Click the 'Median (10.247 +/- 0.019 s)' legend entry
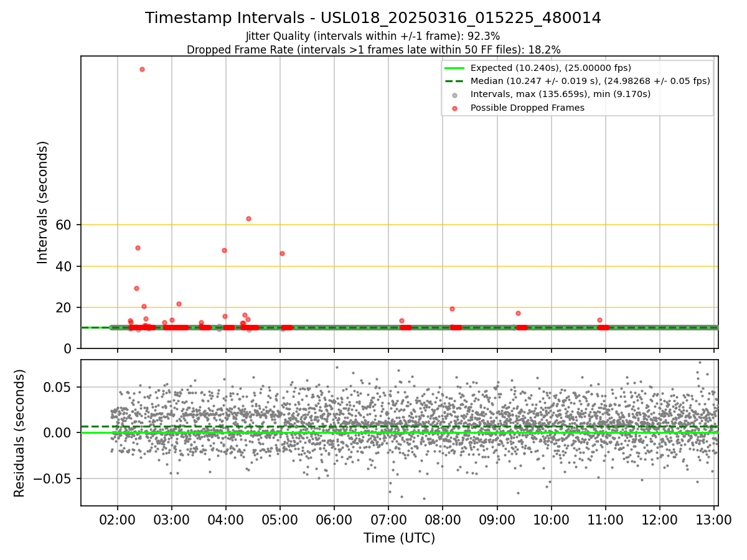This screenshot has height=560, width=747. click(590, 81)
